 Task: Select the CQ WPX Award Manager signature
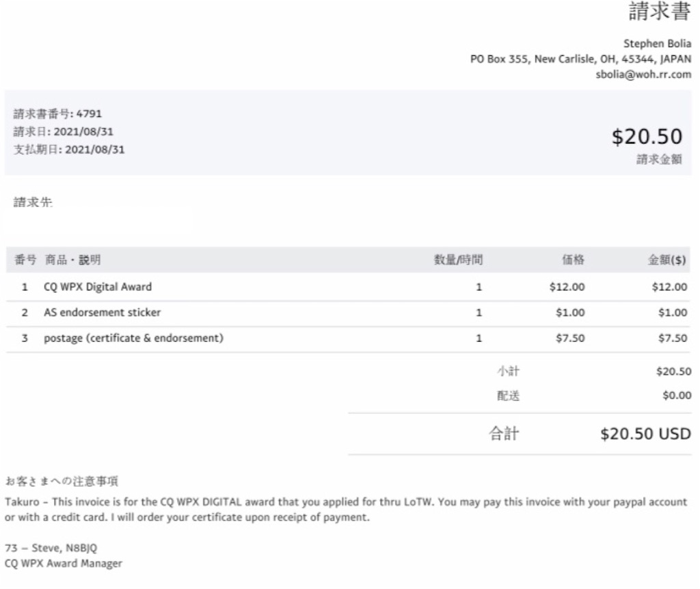64,564
